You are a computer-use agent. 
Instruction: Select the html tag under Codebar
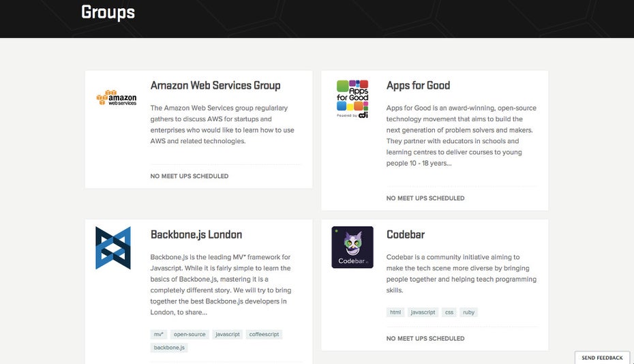tap(395, 312)
